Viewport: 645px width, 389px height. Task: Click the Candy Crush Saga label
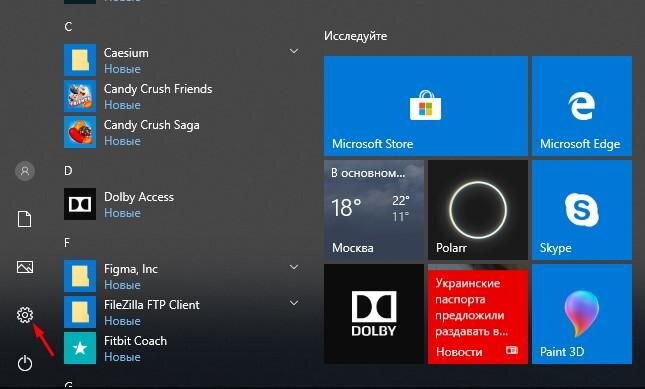tap(151, 125)
